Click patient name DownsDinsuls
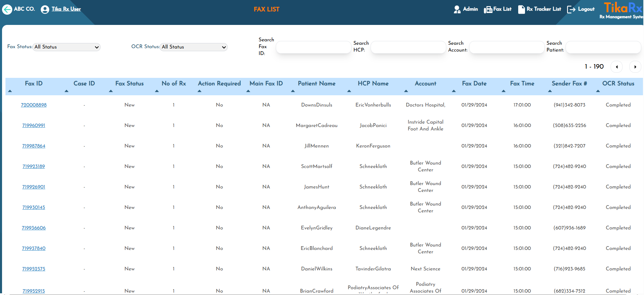The width and height of the screenshot is (644, 295). point(317,105)
